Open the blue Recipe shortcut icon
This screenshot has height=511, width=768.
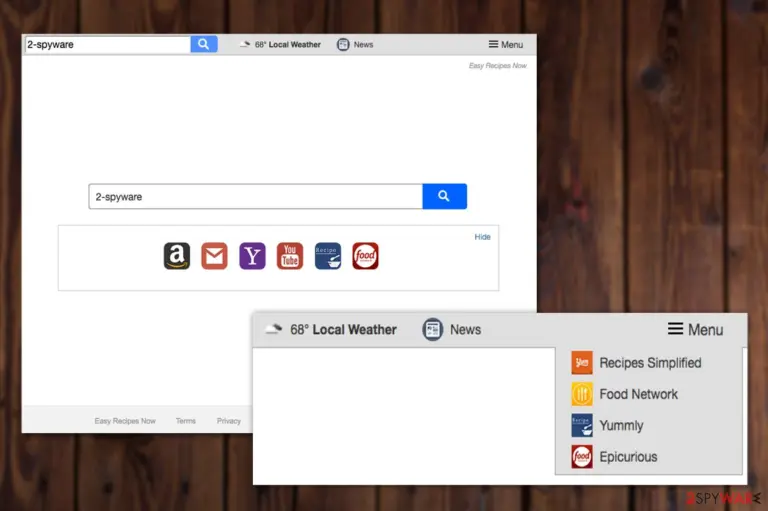(328, 256)
